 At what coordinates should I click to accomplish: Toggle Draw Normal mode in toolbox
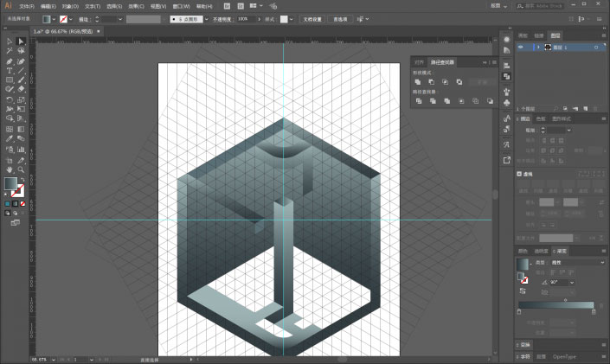tap(8, 213)
